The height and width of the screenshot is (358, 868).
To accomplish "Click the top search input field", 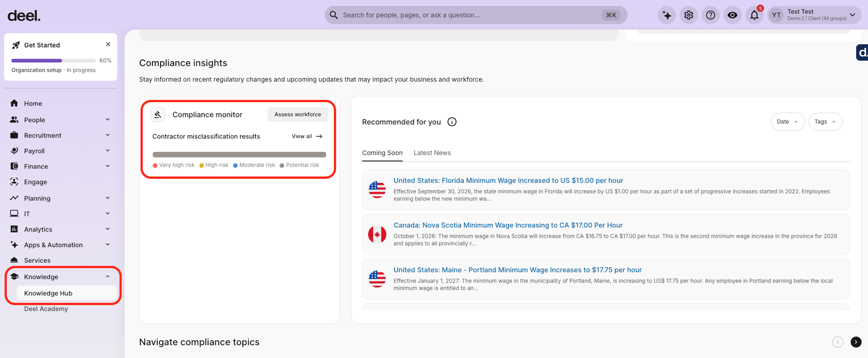I will tap(476, 15).
